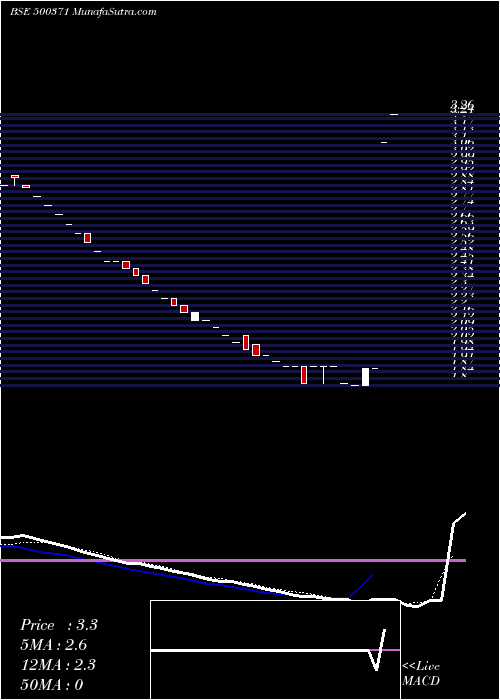Click the topmost dash candle near 3.26
Viewport: 500px width, 700px height.
(x=394, y=115)
